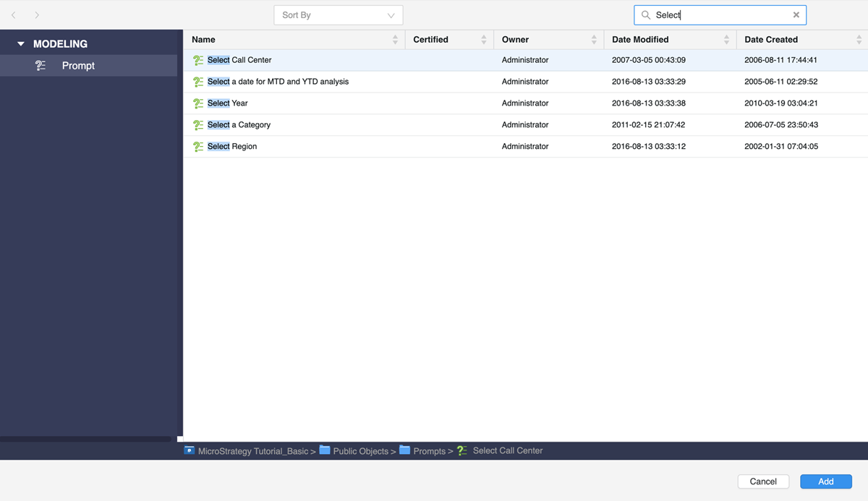Click the prompt icon beside Select a Category
The width and height of the screenshot is (868, 501).
[198, 125]
